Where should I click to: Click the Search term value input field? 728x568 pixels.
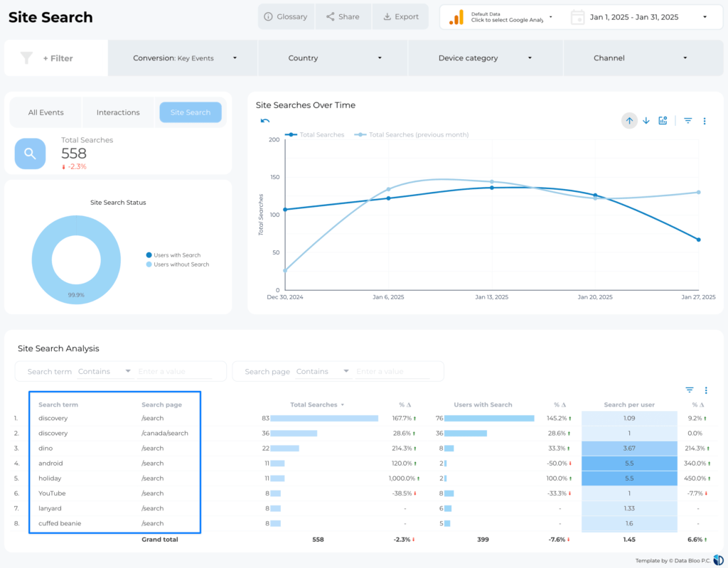coord(174,372)
